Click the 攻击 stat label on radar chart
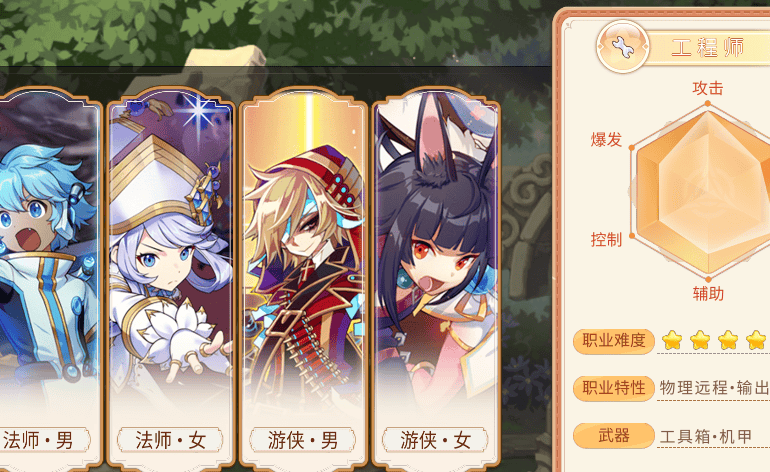This screenshot has height=472, width=770. 708,88
